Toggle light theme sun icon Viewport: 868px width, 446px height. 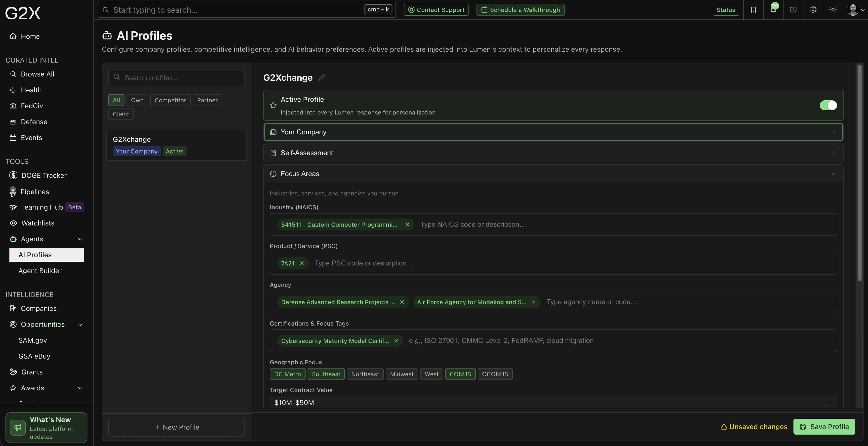coord(833,10)
